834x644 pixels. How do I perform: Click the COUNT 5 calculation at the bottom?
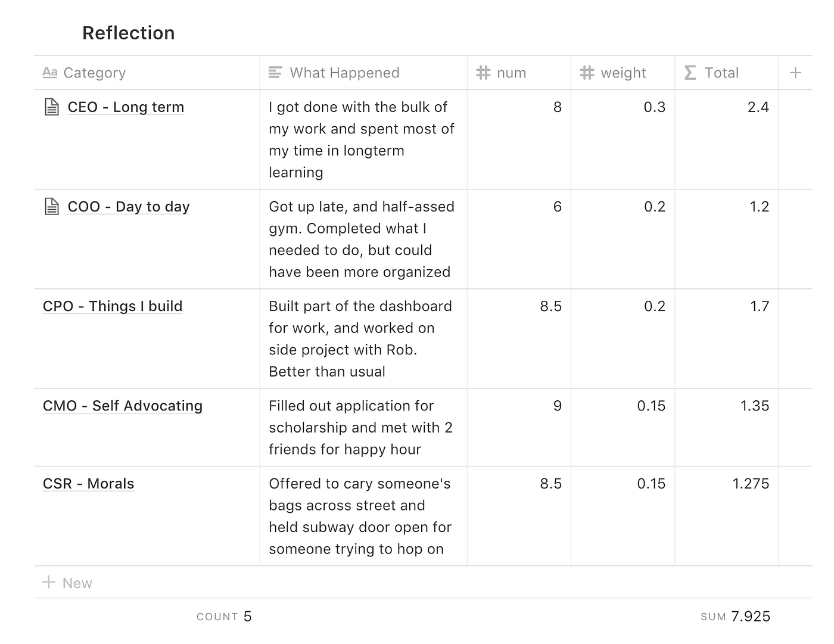pyautogui.click(x=223, y=617)
